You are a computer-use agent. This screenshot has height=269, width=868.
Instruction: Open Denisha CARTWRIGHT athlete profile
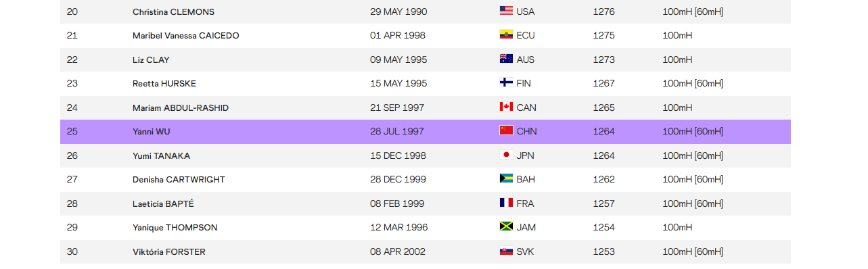tap(179, 180)
